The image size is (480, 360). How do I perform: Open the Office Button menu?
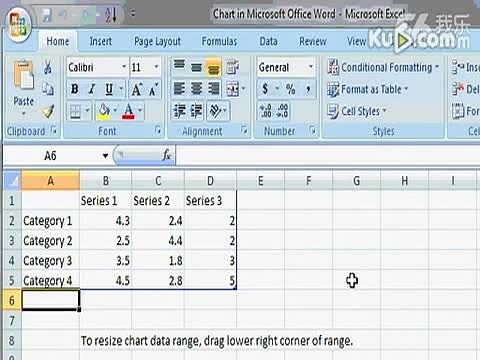(18, 24)
